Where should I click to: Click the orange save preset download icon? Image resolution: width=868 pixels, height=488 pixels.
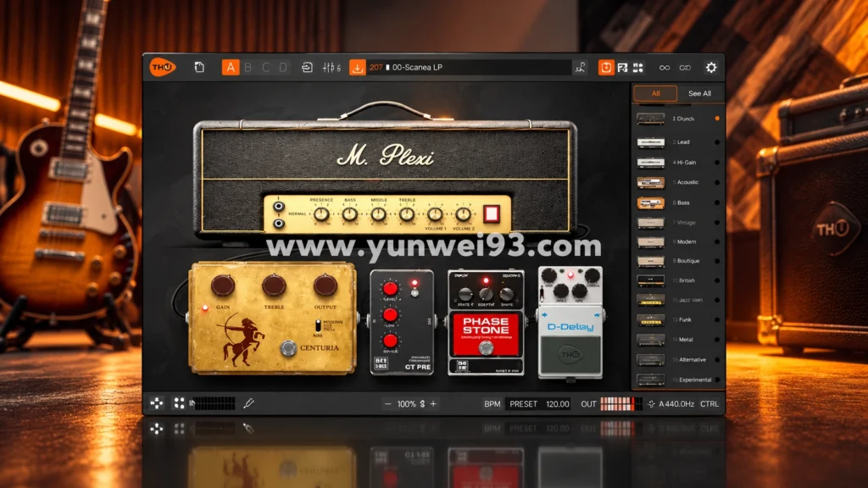(x=357, y=68)
